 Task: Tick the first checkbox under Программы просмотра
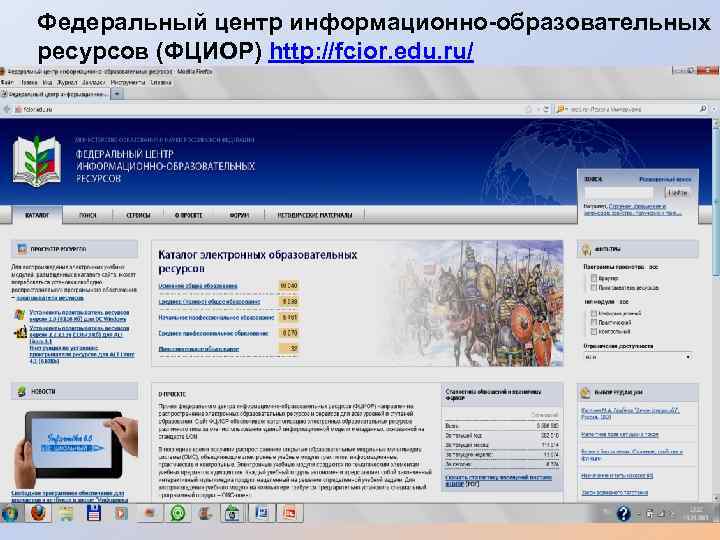[x=594, y=278]
